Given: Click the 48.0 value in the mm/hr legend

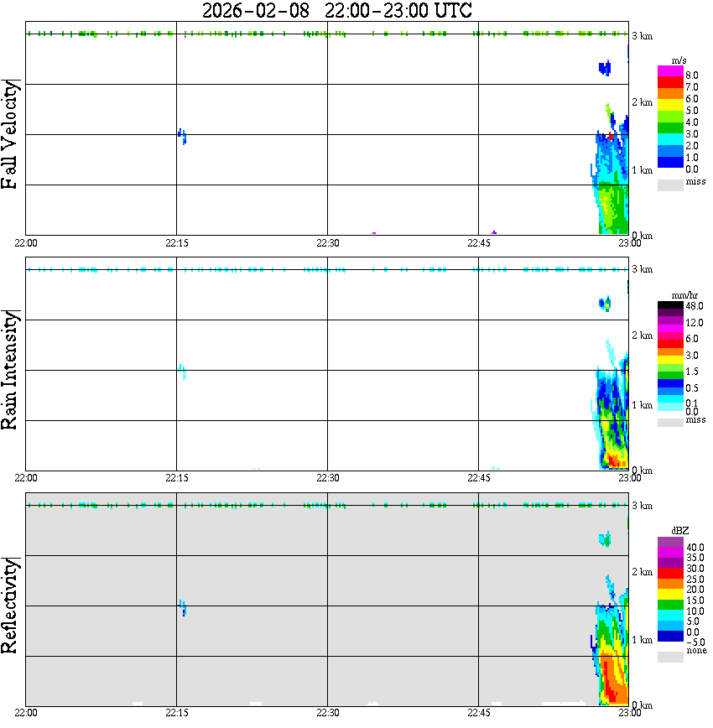Looking at the screenshot, I should coord(695,306).
